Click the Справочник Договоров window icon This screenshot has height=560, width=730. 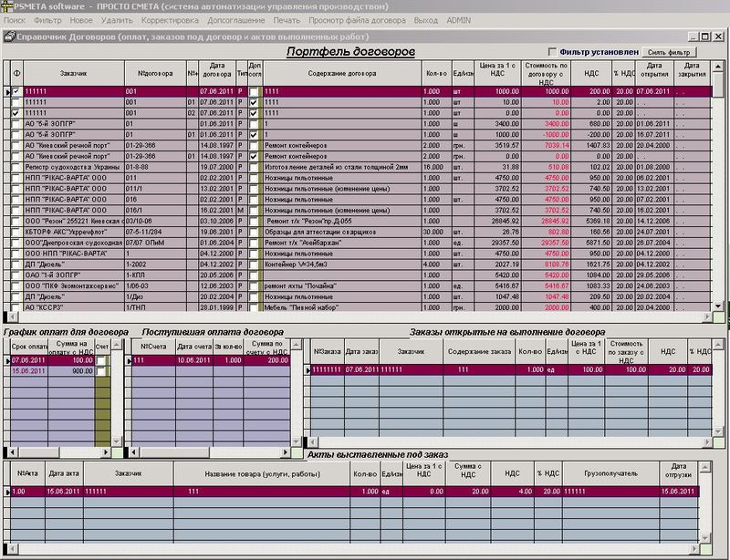(x=9, y=36)
